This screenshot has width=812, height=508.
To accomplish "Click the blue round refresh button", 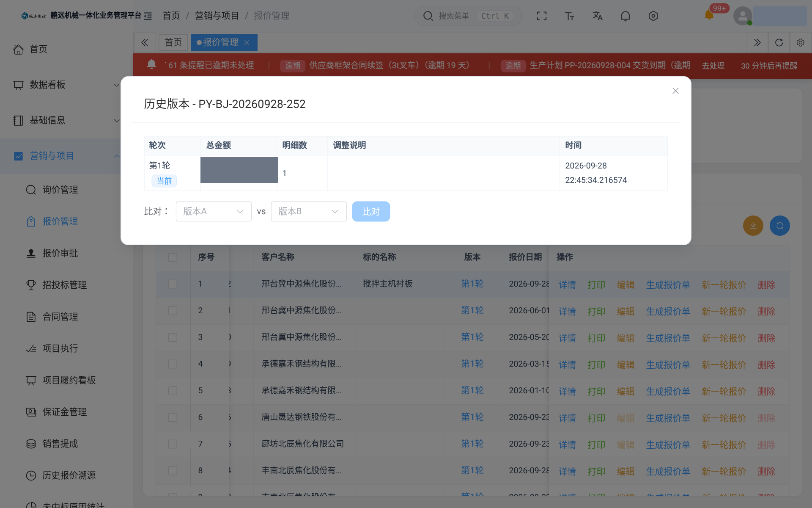I will [779, 226].
